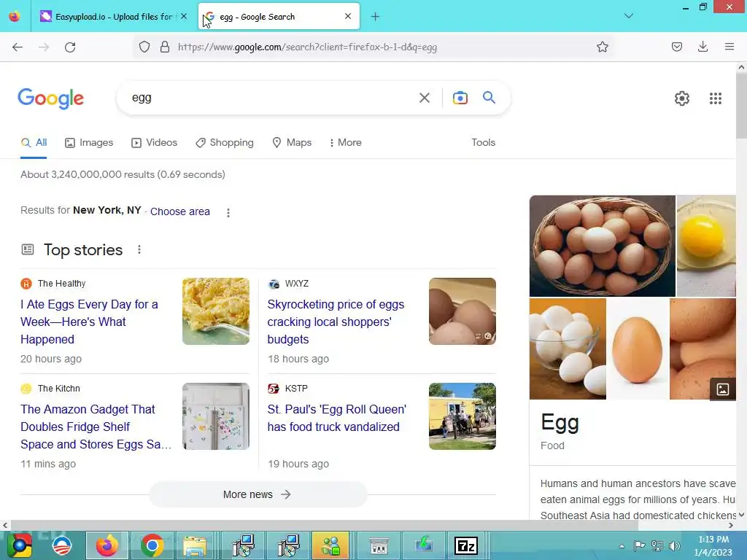Click the network tray icon
747x560 pixels.
pyautogui.click(x=657, y=545)
